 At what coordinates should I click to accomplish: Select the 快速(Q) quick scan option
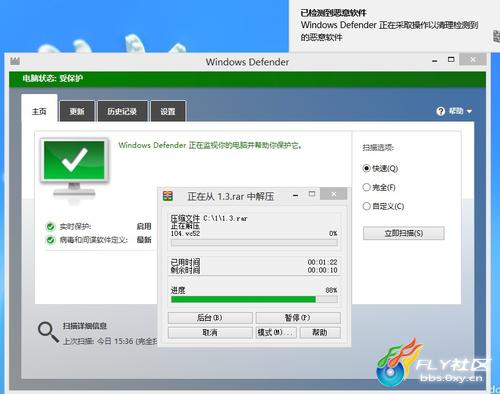366,168
